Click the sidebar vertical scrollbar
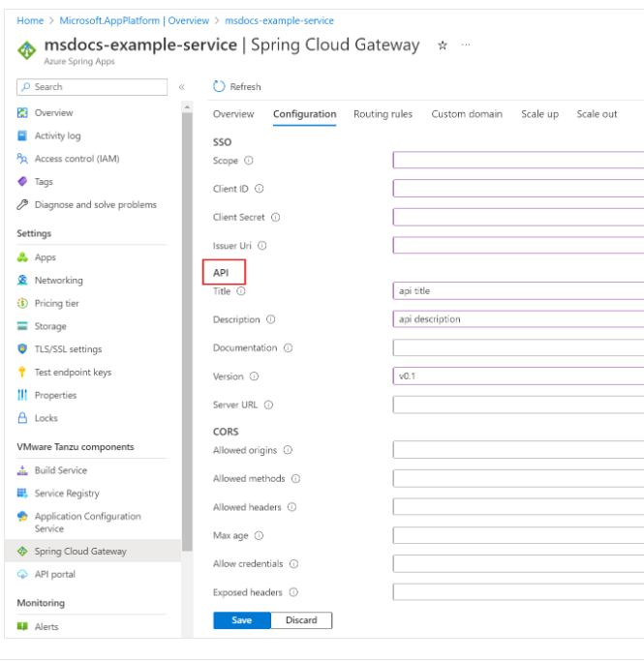The image size is (644, 661). [187, 331]
